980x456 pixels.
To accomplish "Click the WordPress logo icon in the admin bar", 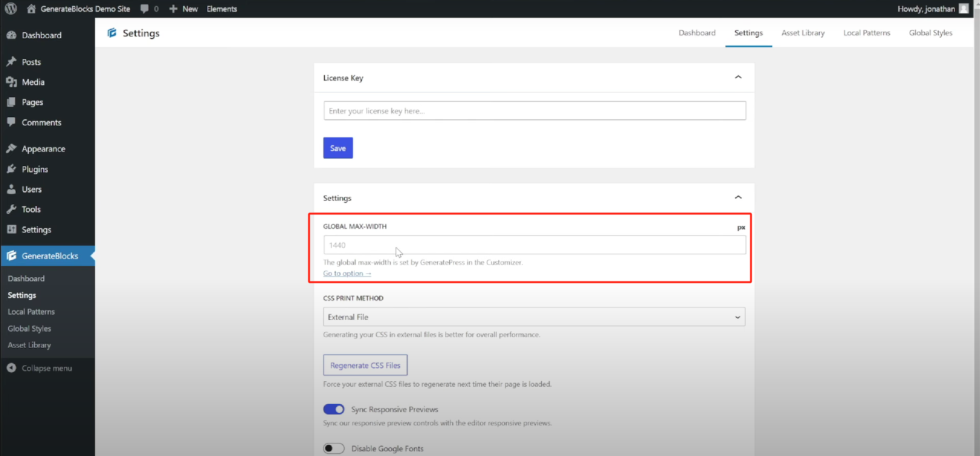I will 11,8.
